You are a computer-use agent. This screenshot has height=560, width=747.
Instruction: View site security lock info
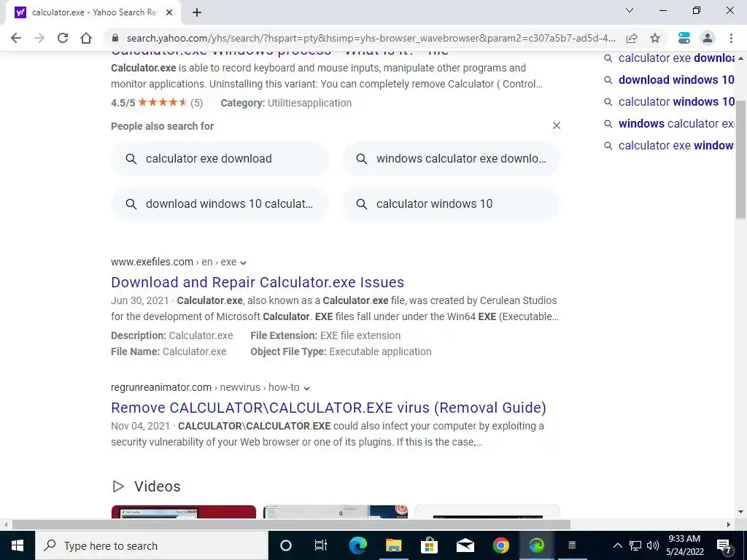[115, 38]
